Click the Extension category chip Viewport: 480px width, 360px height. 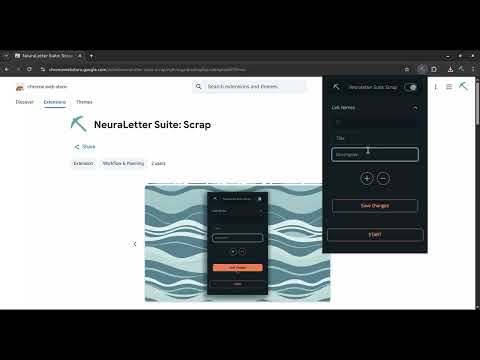point(83,163)
